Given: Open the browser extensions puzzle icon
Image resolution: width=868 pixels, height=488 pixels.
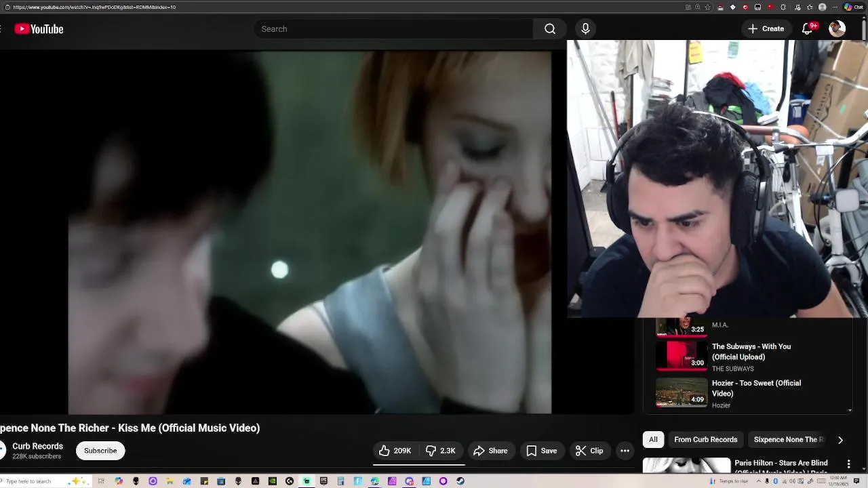Looking at the screenshot, I should click(x=783, y=7).
